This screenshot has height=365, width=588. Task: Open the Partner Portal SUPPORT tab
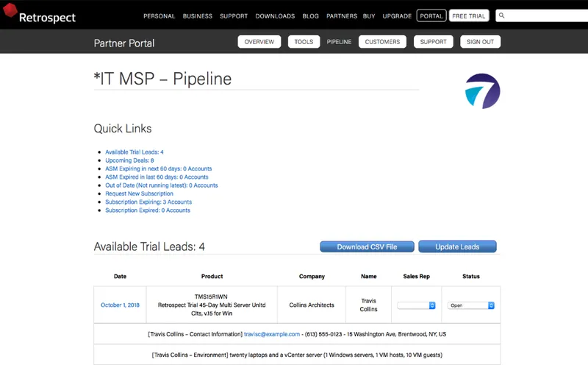click(433, 42)
